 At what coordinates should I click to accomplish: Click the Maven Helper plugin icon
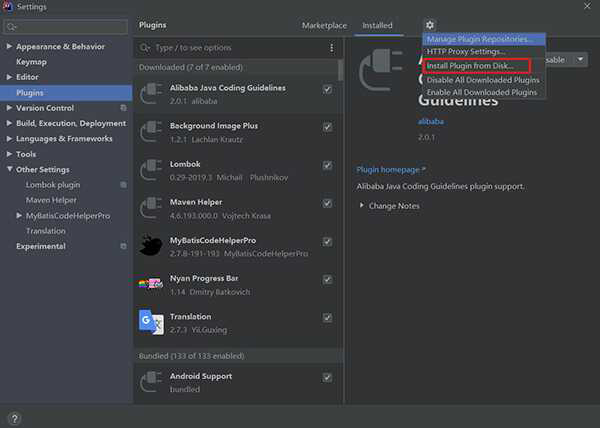(151, 207)
